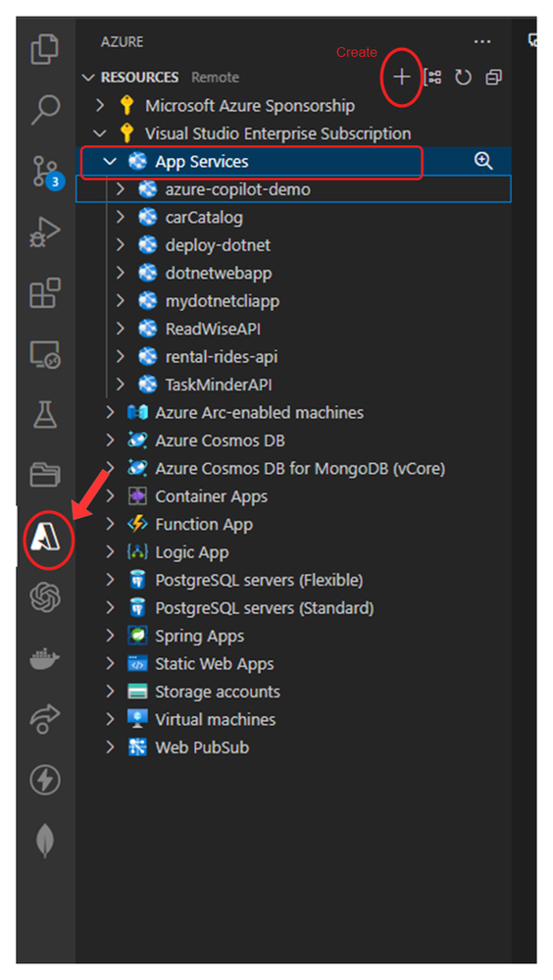553x980 pixels.
Task: Open the Extensions view icon
Action: tap(45, 292)
